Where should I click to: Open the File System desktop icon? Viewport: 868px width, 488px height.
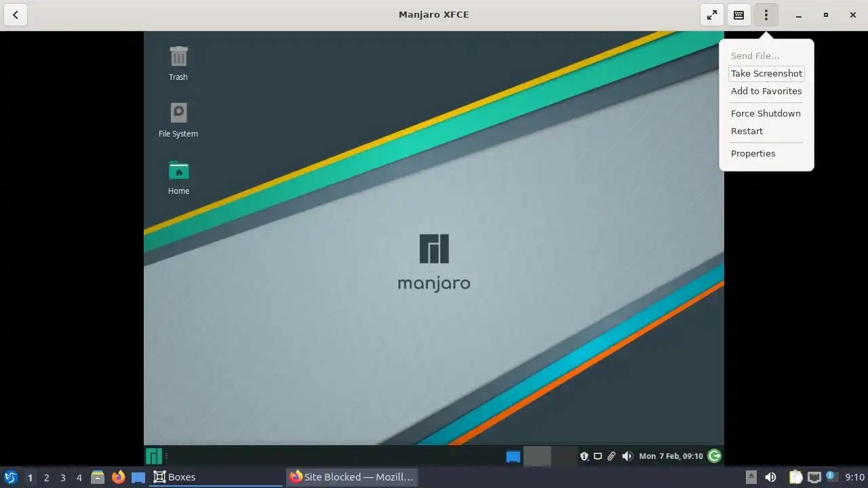pos(178,119)
